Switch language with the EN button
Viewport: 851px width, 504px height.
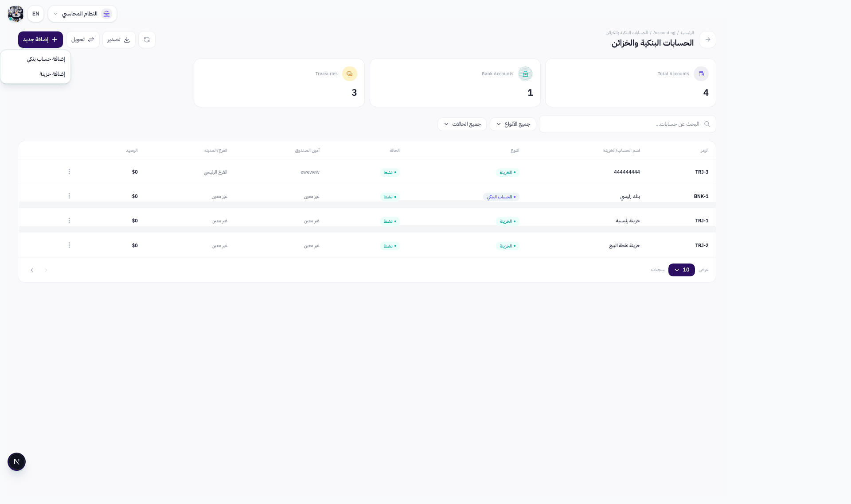tap(36, 14)
